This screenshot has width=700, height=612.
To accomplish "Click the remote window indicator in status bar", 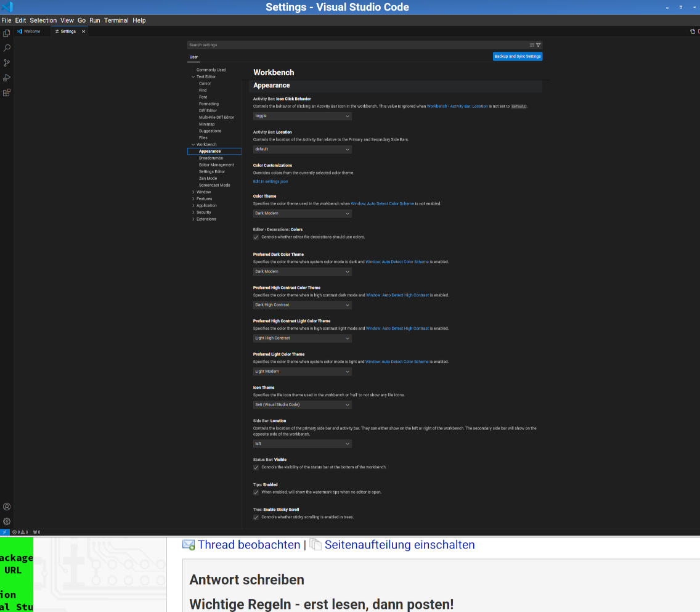I will tap(4, 532).
